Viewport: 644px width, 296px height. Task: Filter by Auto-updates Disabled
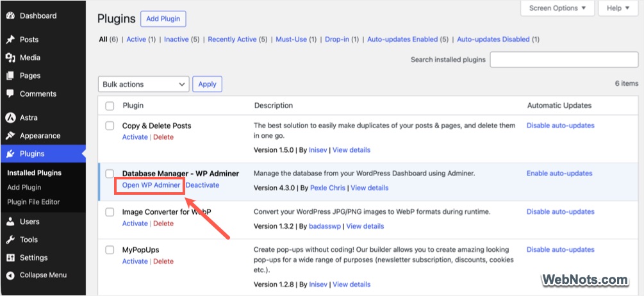493,40
